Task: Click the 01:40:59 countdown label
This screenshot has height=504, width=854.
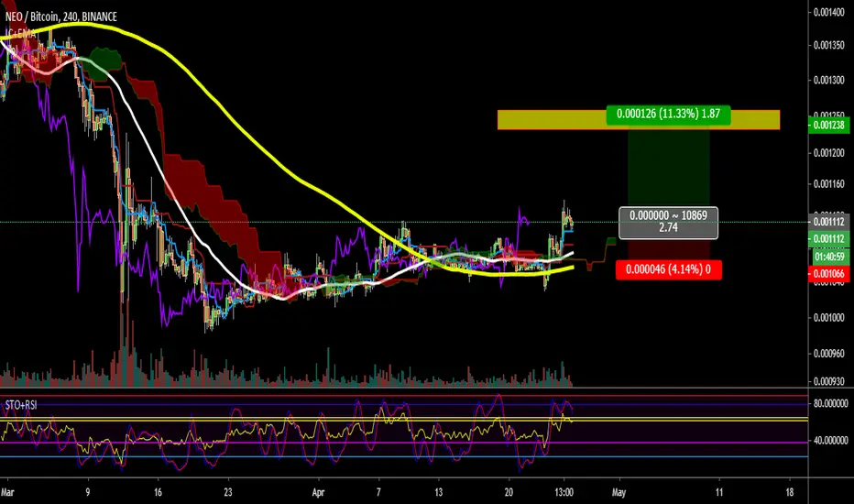Action: click(x=829, y=257)
